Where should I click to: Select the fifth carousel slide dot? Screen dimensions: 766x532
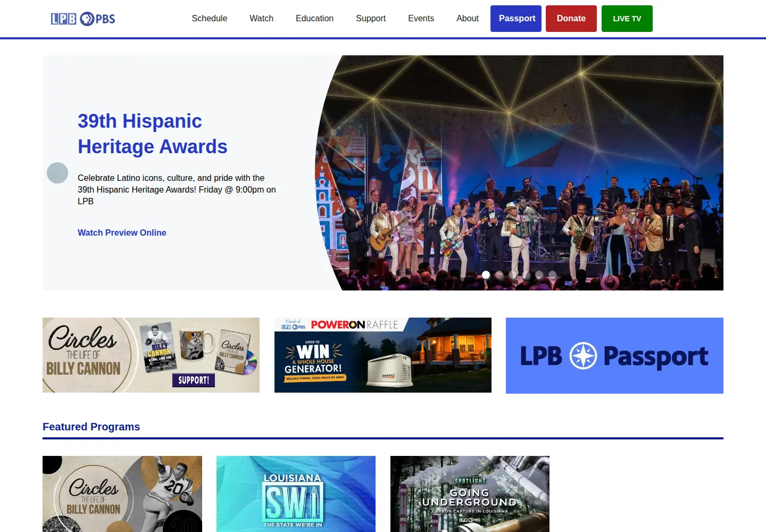(x=539, y=275)
